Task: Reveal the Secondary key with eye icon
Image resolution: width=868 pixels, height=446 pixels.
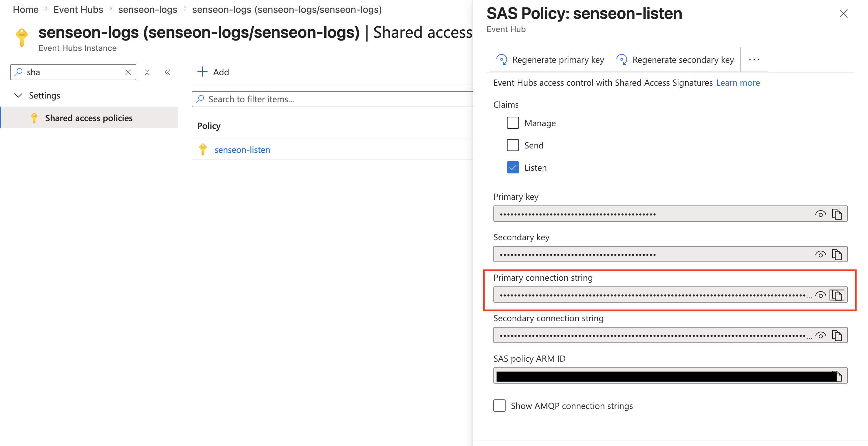Action: point(820,254)
